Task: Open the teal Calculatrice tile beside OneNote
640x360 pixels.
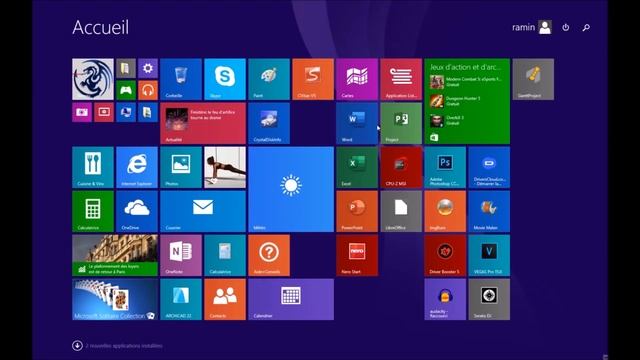Action: coord(225,256)
